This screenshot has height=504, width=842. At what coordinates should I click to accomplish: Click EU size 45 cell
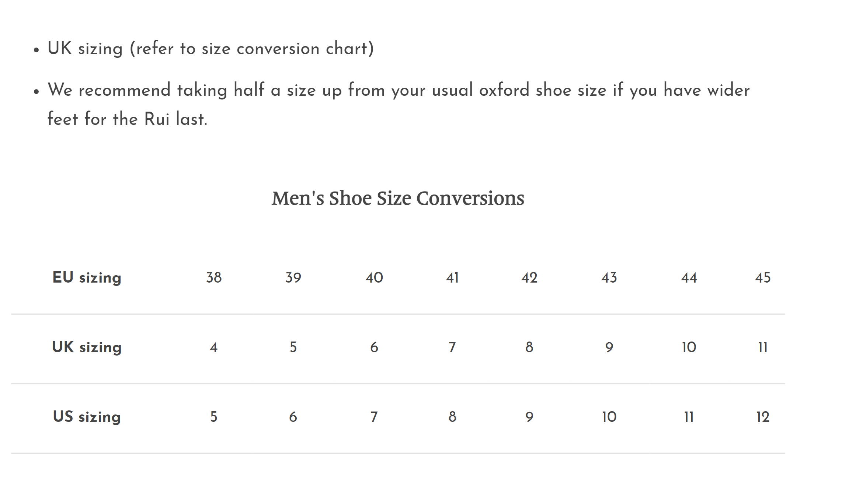click(x=763, y=277)
